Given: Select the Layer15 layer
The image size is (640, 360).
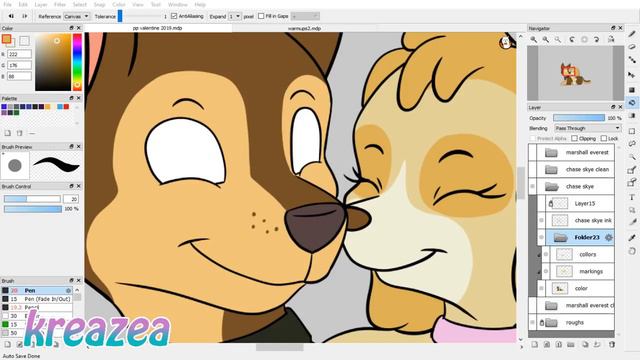Looking at the screenshot, I should tap(580, 203).
